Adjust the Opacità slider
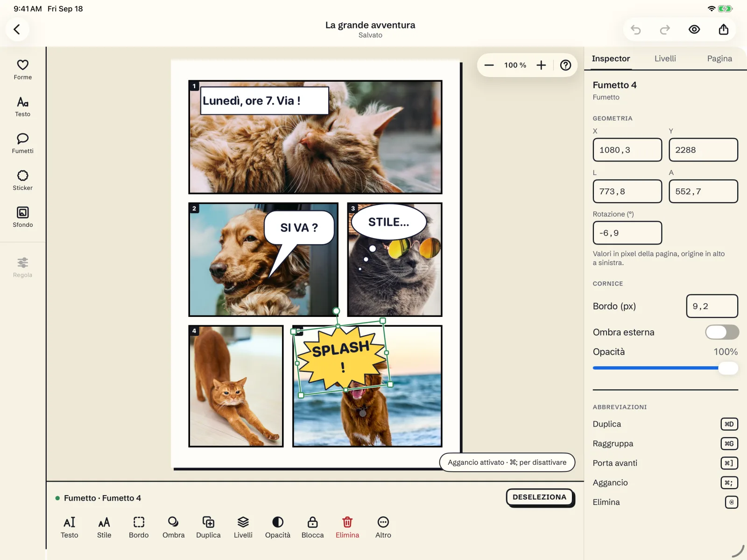 [x=665, y=368]
